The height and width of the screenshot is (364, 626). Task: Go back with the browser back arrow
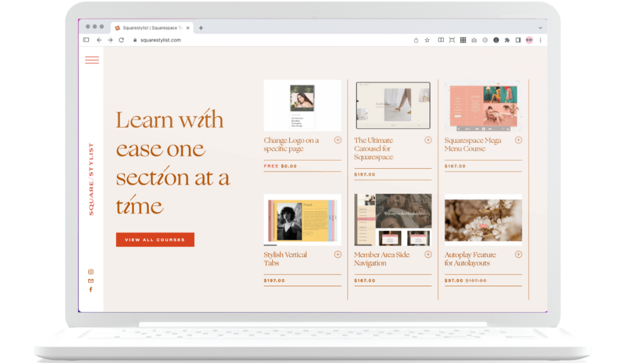pos(99,40)
